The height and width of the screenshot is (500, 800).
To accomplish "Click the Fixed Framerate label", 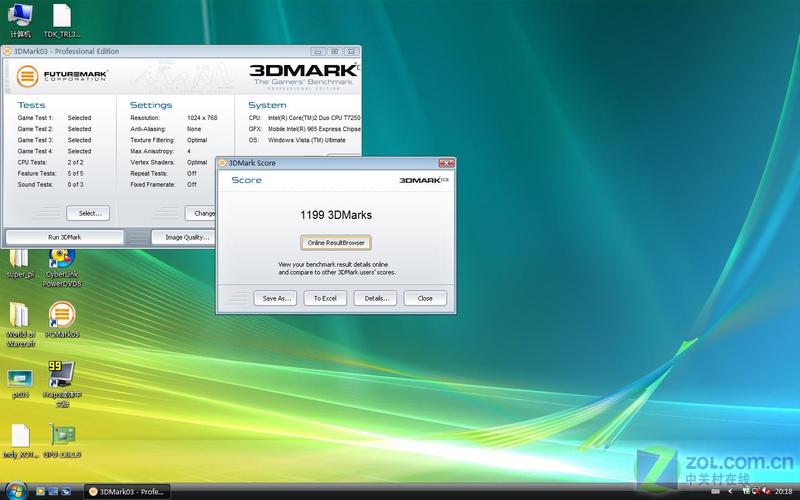I will (x=153, y=185).
